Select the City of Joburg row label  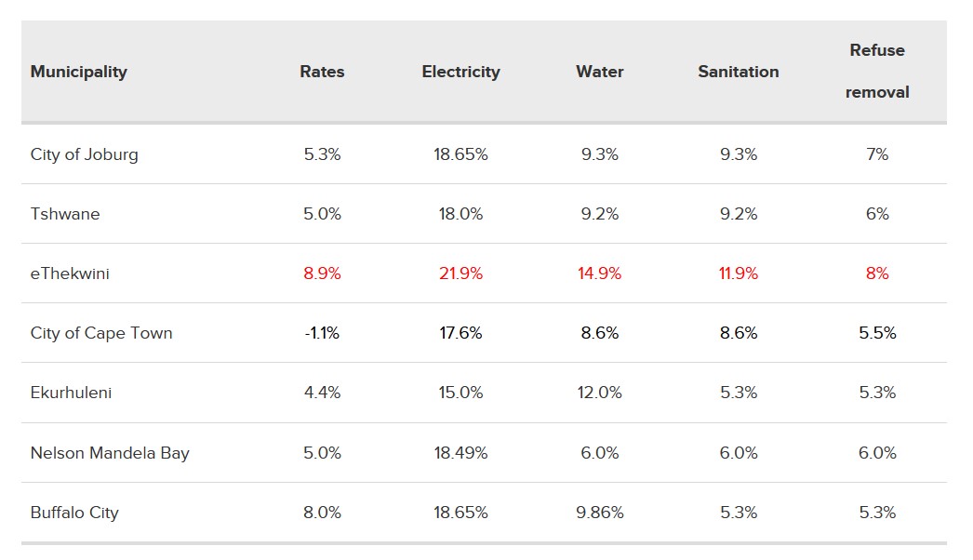85,154
